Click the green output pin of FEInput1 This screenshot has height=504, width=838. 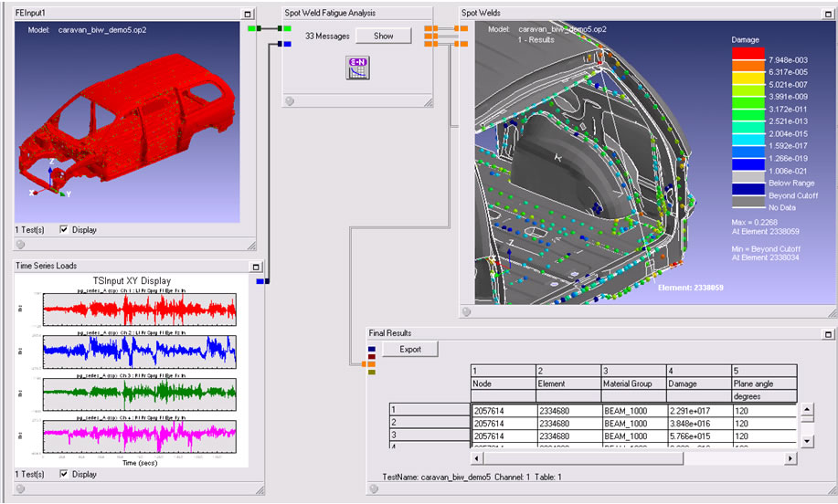click(x=251, y=28)
